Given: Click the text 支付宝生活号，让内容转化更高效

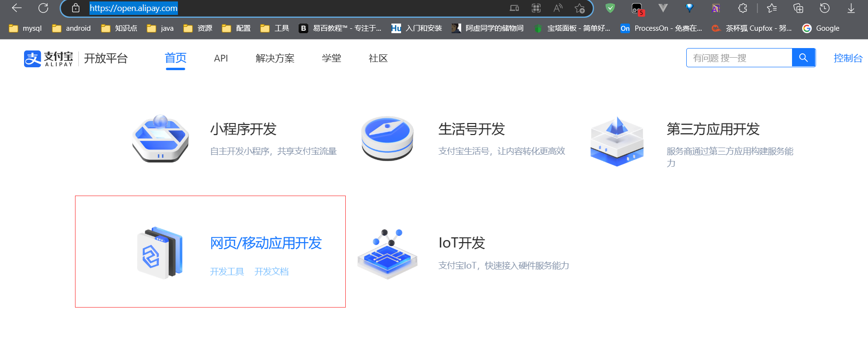Looking at the screenshot, I should coord(502,151).
